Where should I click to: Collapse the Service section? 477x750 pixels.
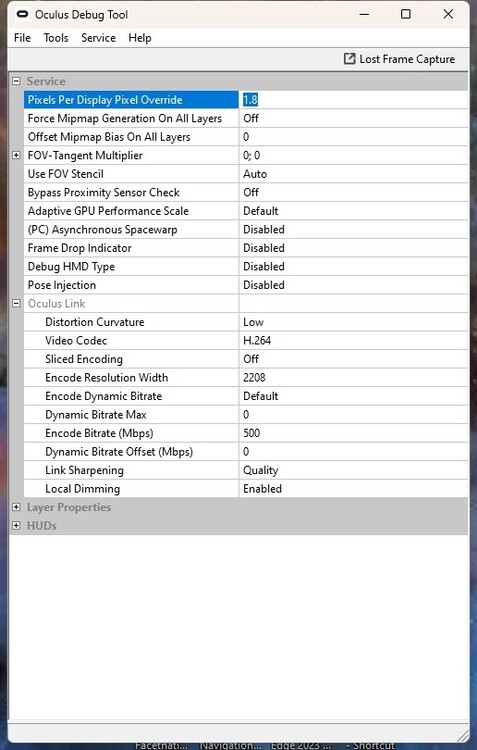pos(16,81)
